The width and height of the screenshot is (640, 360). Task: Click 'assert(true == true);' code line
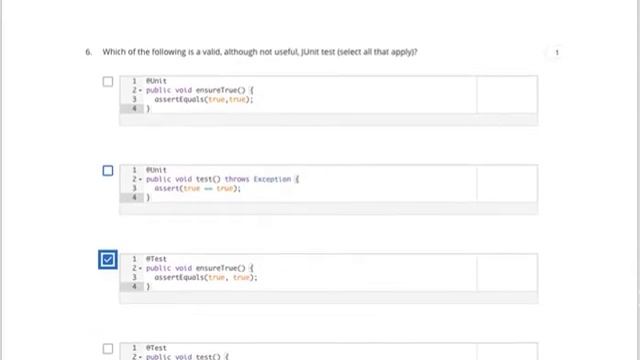198,188
